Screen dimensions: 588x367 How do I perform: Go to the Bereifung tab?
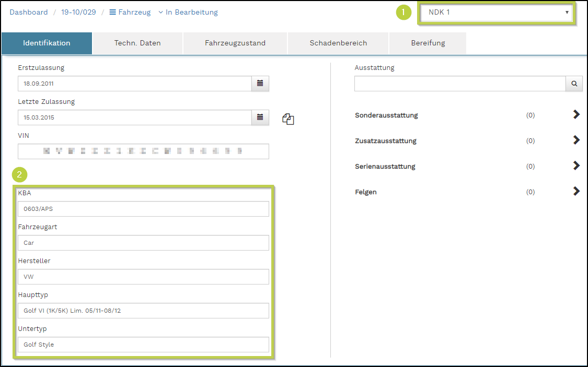tap(428, 43)
